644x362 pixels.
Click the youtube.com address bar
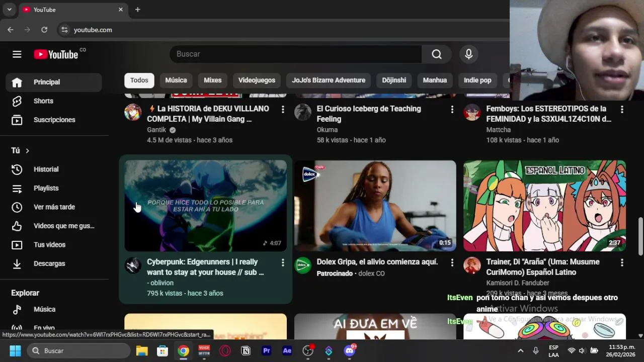pos(93,30)
